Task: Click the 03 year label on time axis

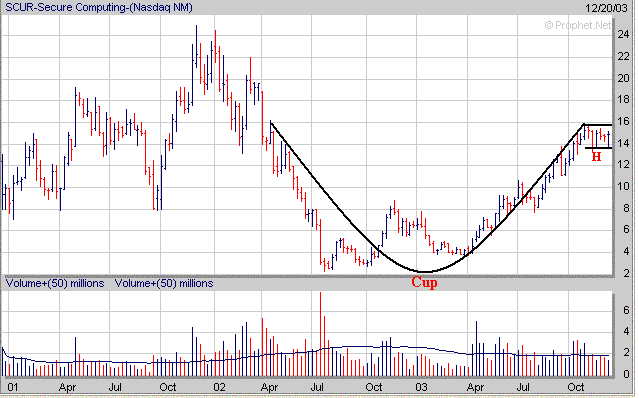Action: 421,387
